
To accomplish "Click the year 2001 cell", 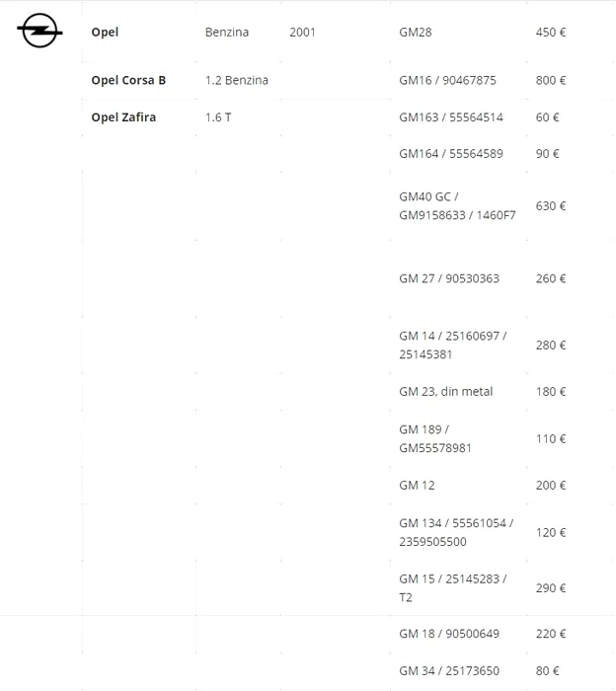I will click(303, 33).
